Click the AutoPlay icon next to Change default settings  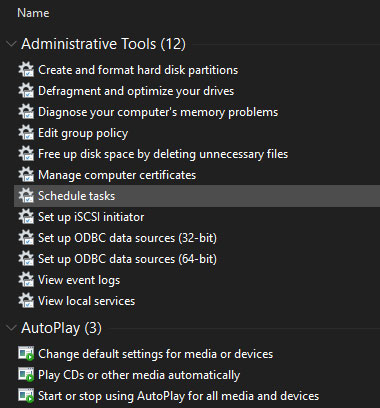pyautogui.click(x=26, y=354)
